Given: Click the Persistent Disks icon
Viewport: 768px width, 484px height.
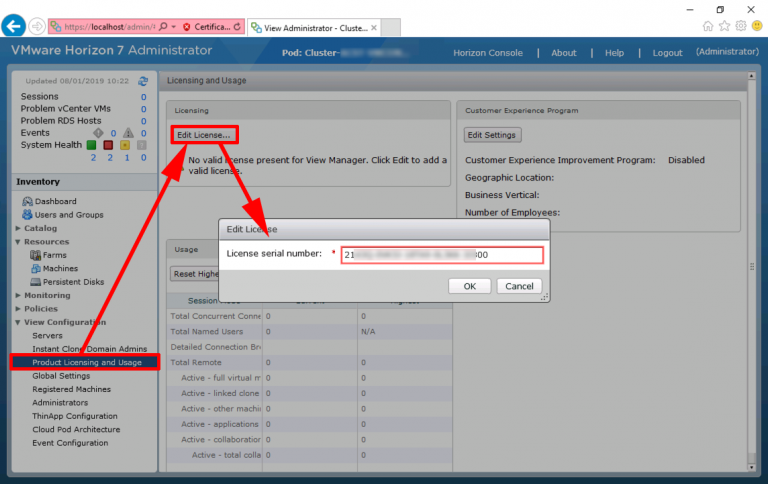Looking at the screenshot, I should coord(35,282).
